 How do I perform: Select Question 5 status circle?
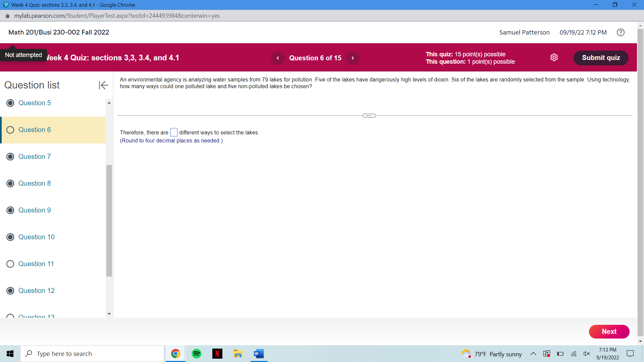(10, 103)
